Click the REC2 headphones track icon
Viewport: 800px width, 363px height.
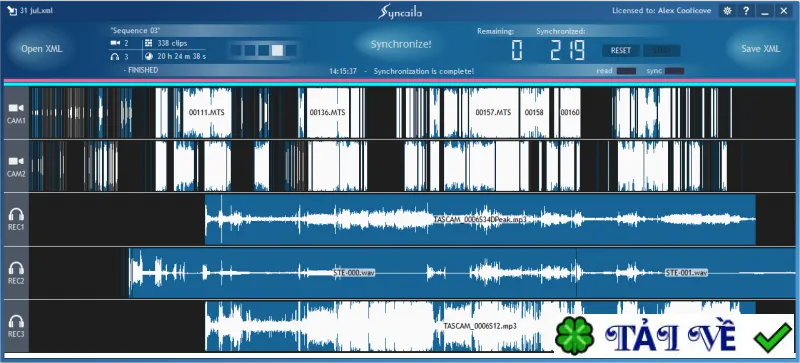pyautogui.click(x=16, y=268)
